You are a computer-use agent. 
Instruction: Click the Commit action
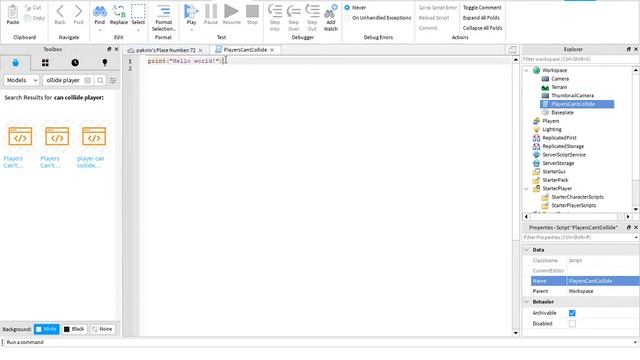(428, 28)
